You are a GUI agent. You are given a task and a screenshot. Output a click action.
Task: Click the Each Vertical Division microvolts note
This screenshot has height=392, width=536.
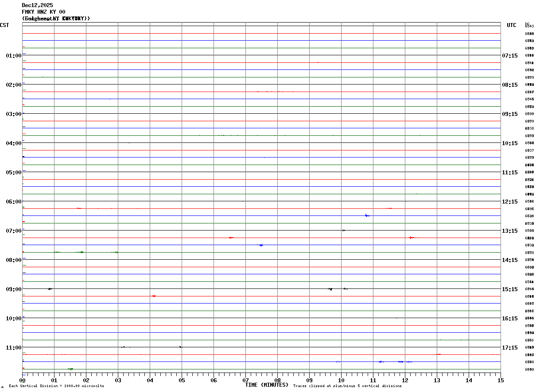[x=56, y=386]
